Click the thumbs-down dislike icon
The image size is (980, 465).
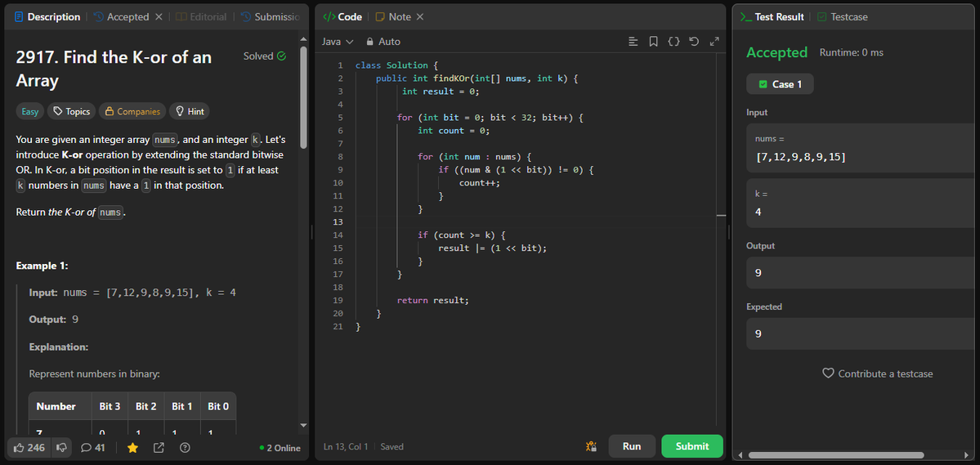click(62, 448)
